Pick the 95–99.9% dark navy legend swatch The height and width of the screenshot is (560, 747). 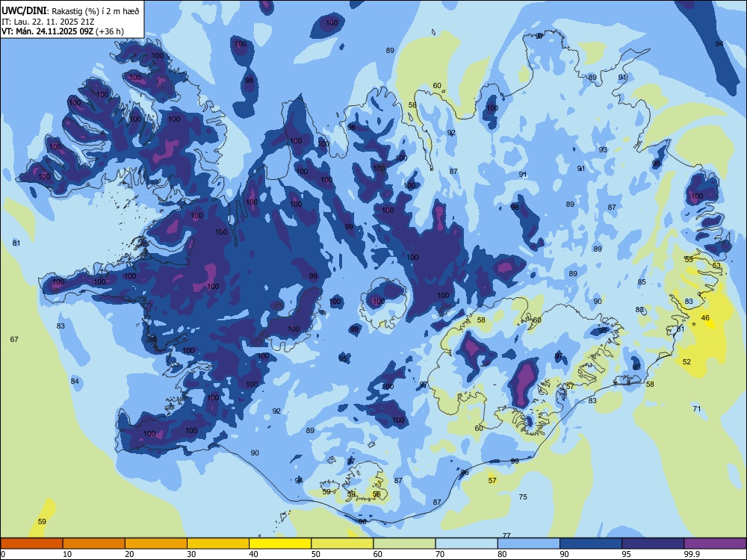pyautogui.click(x=653, y=544)
